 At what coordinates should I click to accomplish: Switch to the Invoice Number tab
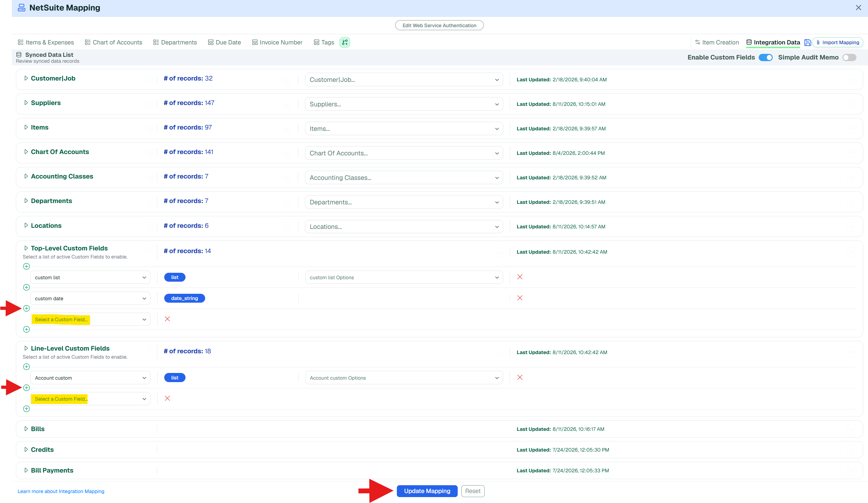coord(277,42)
